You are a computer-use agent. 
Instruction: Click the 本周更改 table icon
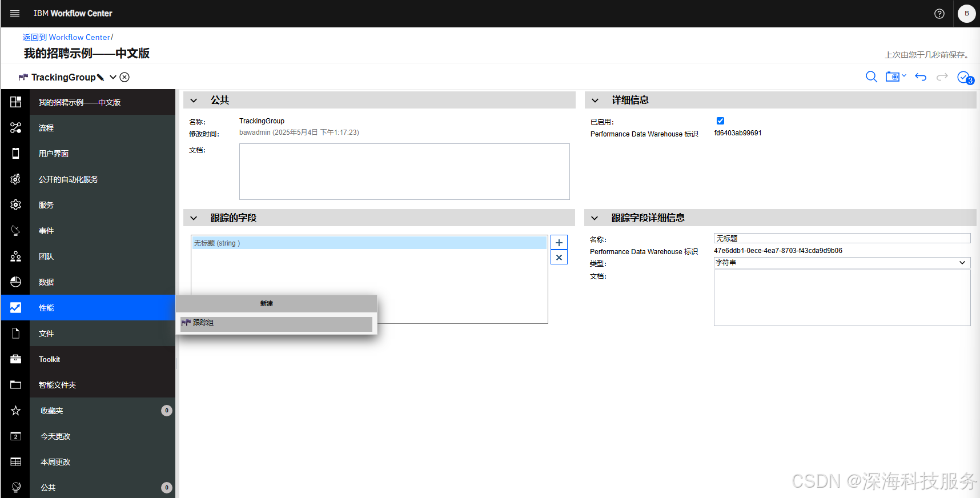[x=15, y=462]
